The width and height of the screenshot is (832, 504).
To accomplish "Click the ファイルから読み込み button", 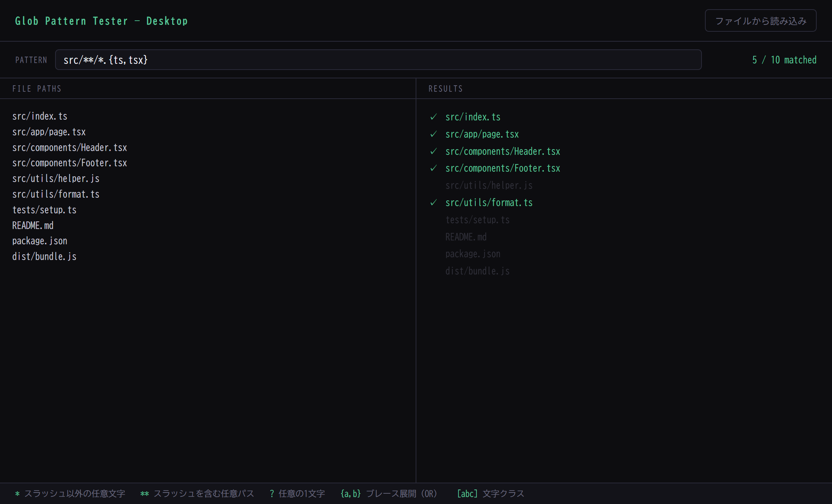I will pos(760,21).
